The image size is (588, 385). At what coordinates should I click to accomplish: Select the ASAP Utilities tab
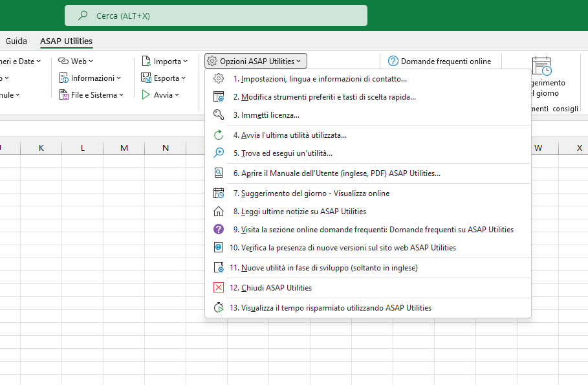[x=67, y=41]
